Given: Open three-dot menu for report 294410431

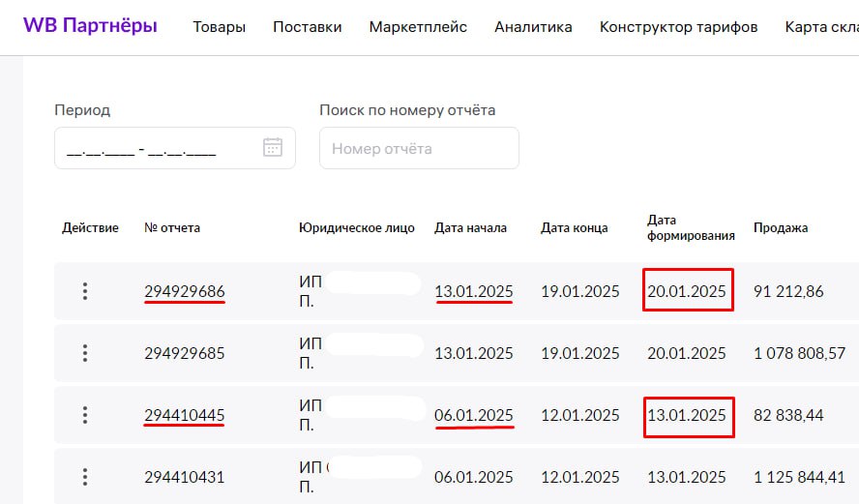Looking at the screenshot, I should (85, 477).
